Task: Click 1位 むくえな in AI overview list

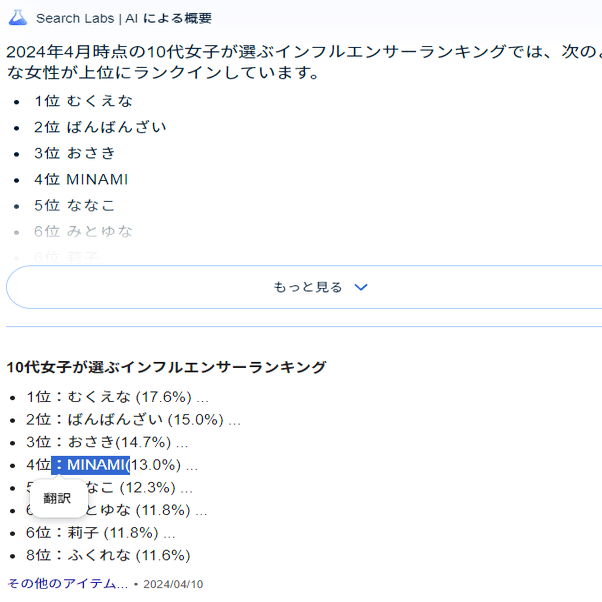Action: tap(83, 101)
